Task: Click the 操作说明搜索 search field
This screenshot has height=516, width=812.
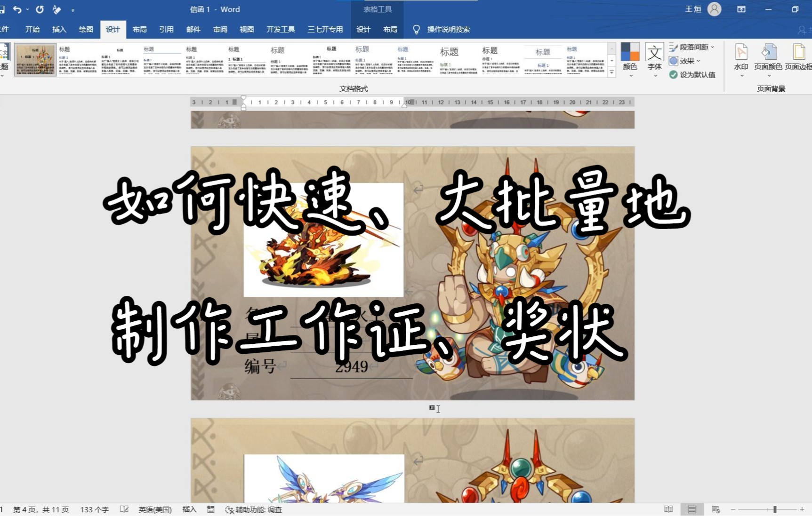Action: click(449, 30)
